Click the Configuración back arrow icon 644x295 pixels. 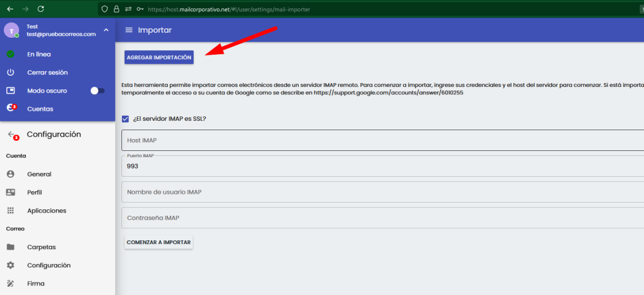11,135
